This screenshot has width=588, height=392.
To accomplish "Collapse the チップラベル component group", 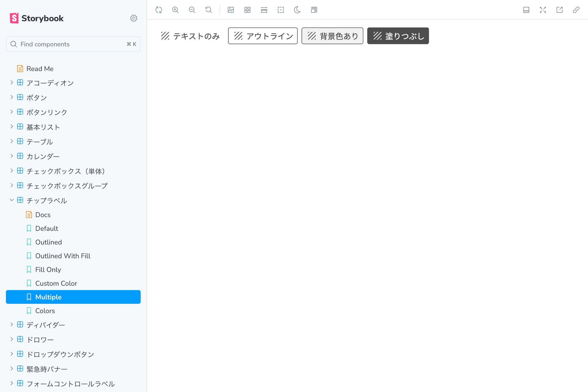I will 12,200.
